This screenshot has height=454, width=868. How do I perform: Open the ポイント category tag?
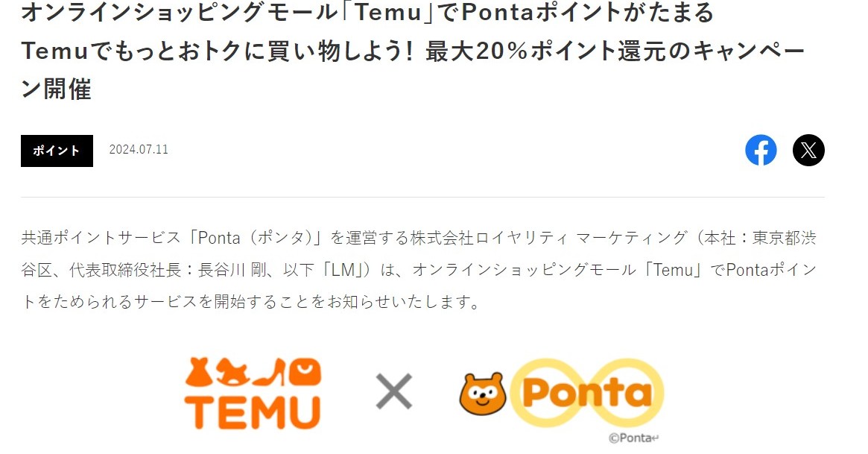pos(57,151)
